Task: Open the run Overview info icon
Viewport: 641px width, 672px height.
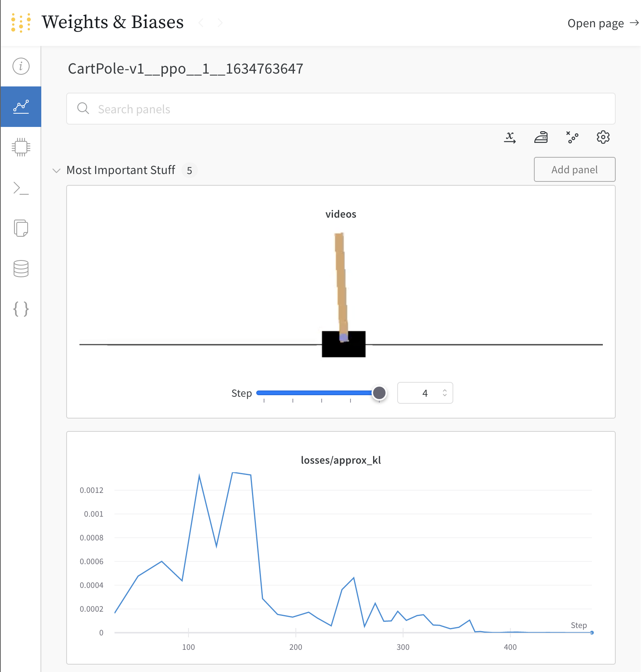Action: (x=21, y=66)
